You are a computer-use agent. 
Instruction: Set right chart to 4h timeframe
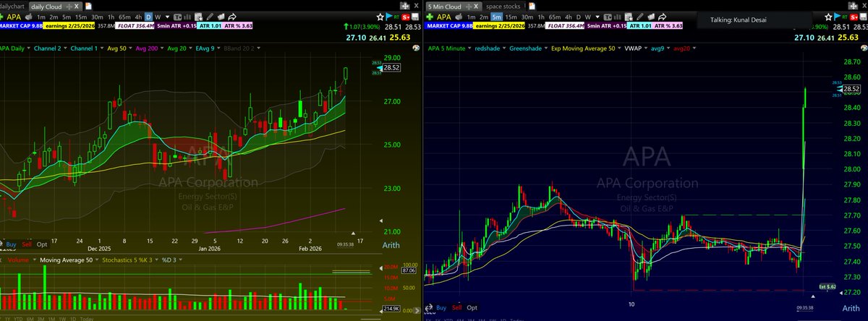click(x=569, y=17)
